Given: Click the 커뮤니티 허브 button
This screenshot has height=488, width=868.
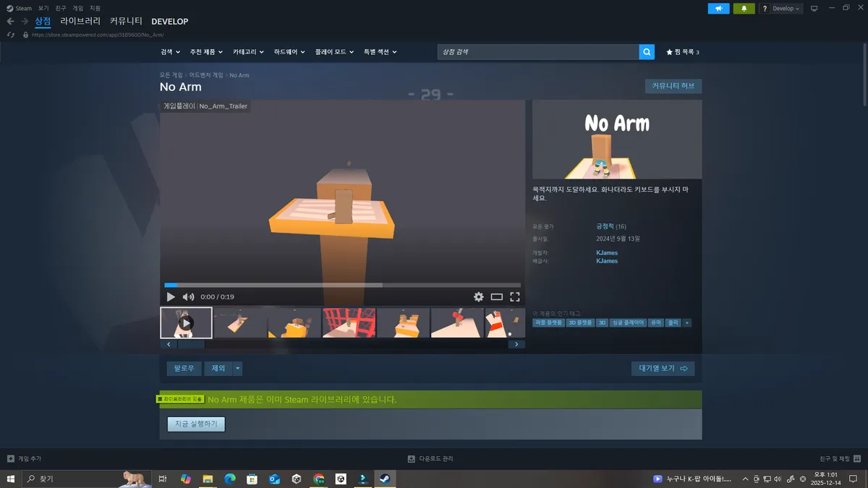Looking at the screenshot, I should 673,86.
